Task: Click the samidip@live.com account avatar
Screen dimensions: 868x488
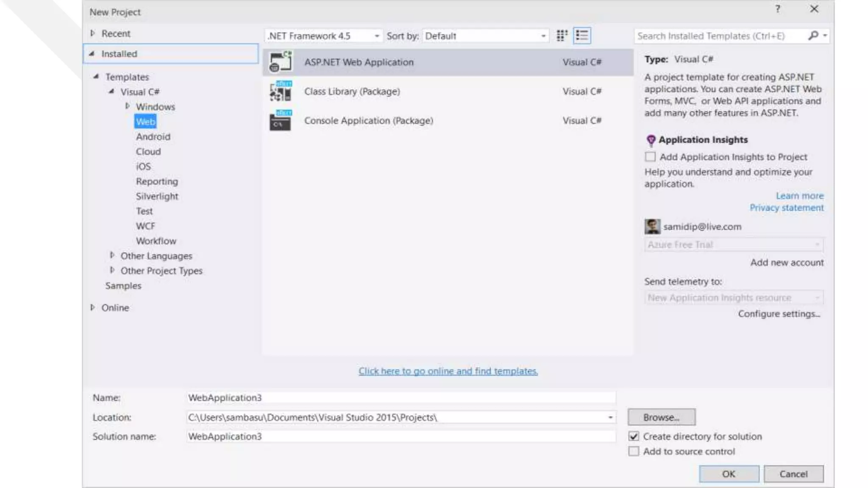Action: click(652, 227)
